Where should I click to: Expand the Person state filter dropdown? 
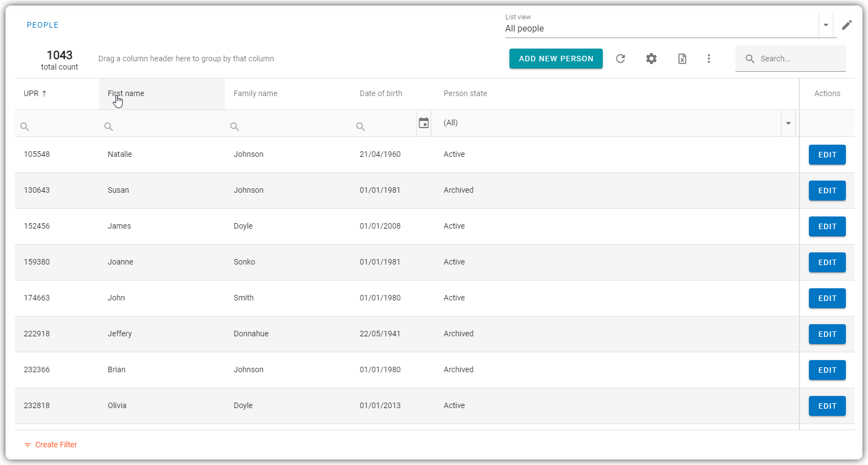click(x=788, y=123)
